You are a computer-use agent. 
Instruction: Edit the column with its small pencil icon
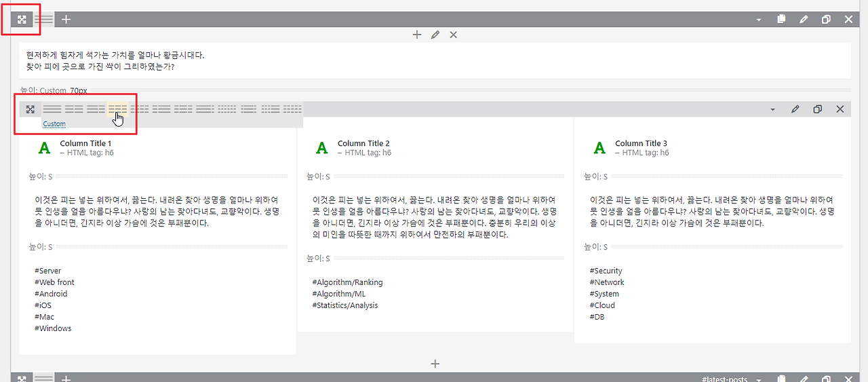pyautogui.click(x=435, y=35)
